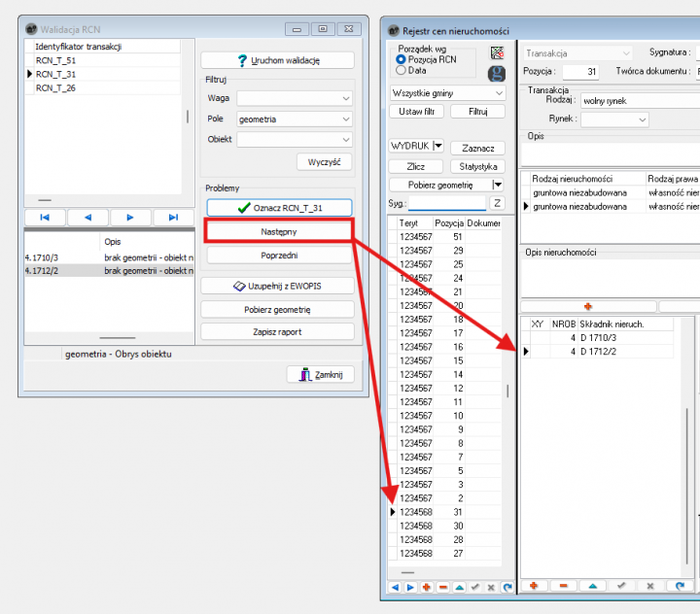700x614 pixels.
Task: Click the Zaznacz button
Action: [478, 148]
